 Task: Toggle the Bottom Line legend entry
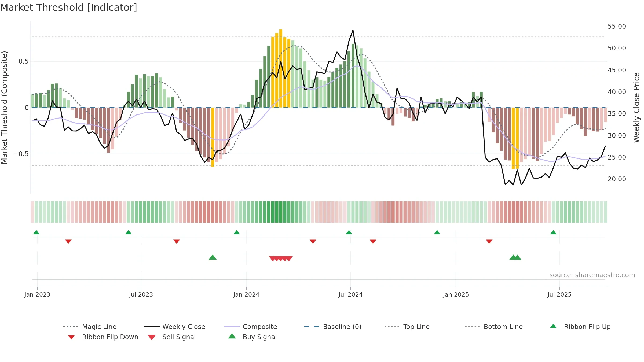(494, 327)
